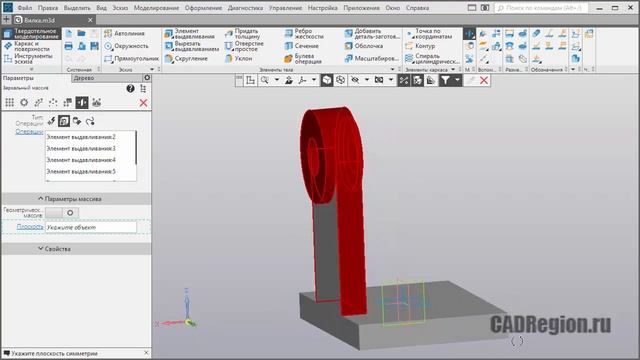This screenshot has height=360, width=640.
Task: Apply the Скругление fillet tool
Action: 186,59
